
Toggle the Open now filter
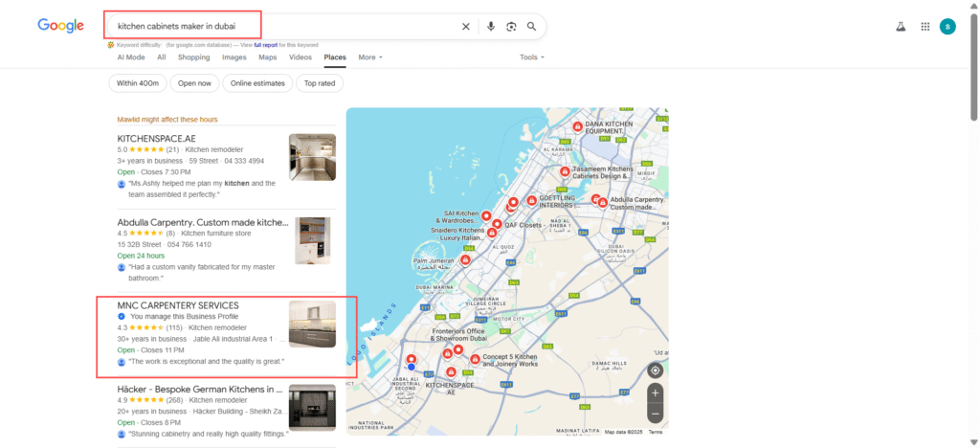194,83
